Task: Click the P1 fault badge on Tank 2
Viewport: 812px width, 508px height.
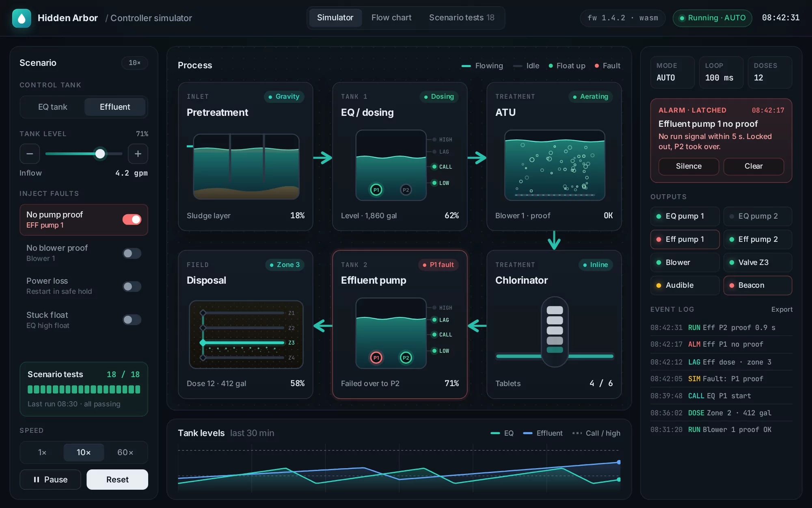Action: 438,265
